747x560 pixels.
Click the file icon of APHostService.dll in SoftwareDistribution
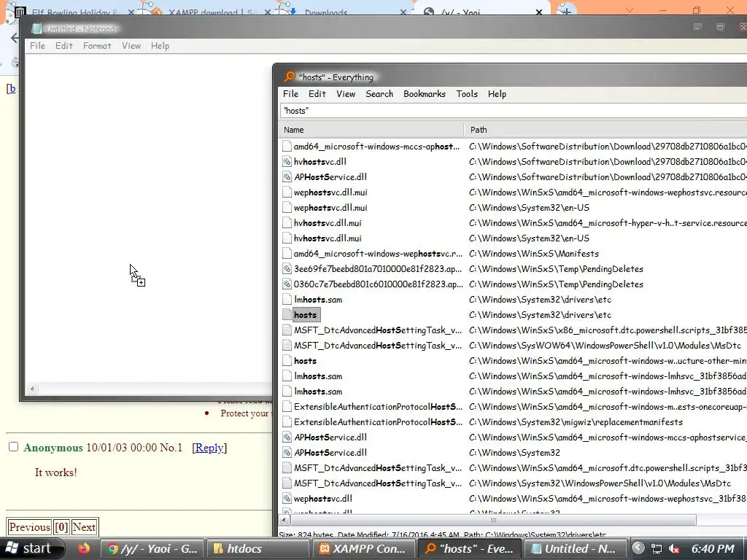287,176
